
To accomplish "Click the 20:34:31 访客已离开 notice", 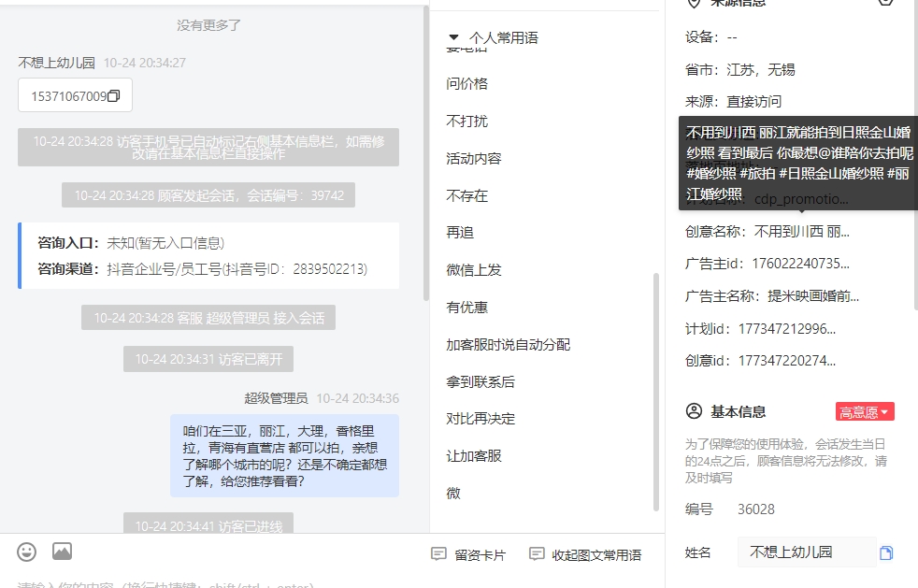I will [x=208, y=359].
